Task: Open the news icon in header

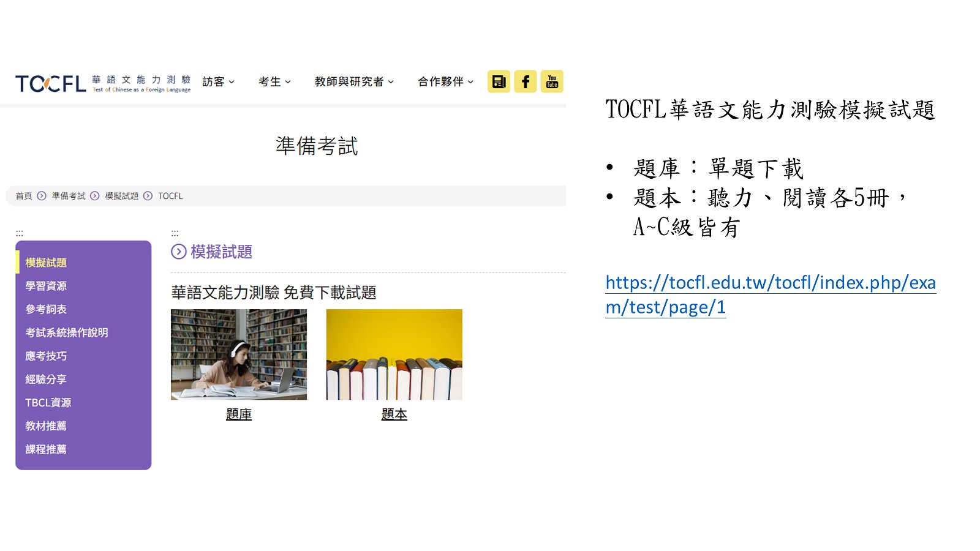Action: click(x=499, y=81)
